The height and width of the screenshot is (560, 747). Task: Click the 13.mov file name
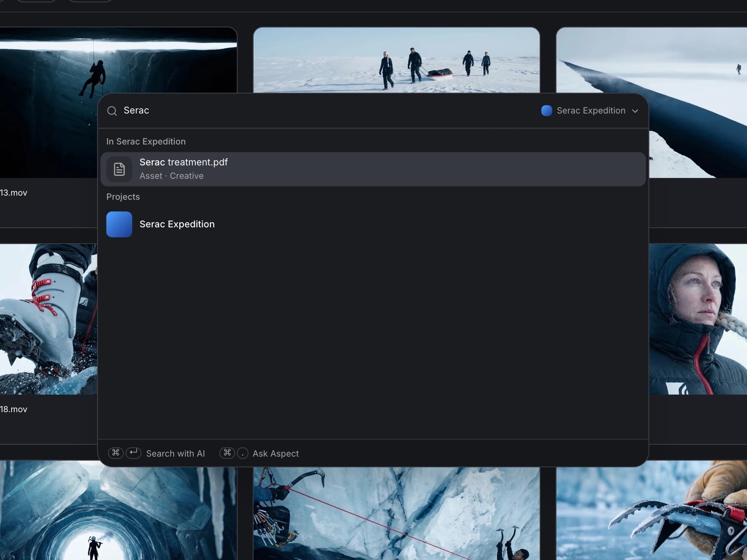14,193
